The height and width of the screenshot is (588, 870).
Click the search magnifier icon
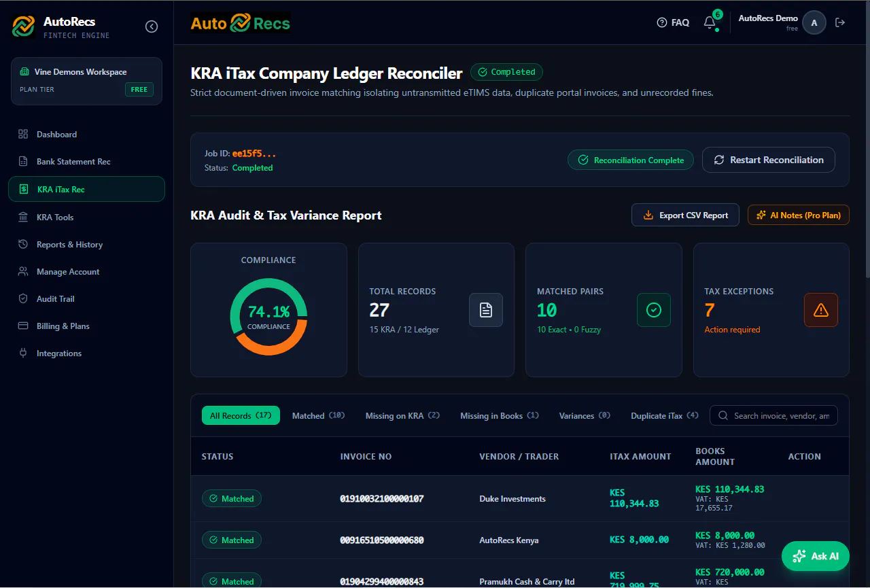tap(723, 416)
